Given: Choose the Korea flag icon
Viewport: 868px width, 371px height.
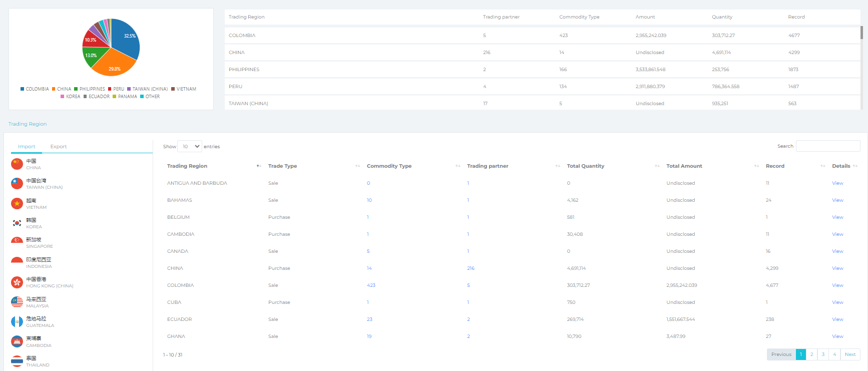Looking at the screenshot, I should point(17,223).
